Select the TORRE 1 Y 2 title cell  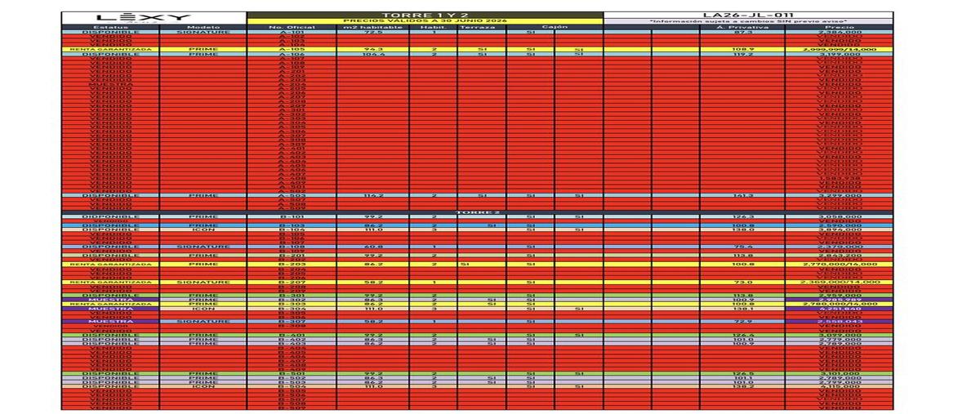(425, 15)
